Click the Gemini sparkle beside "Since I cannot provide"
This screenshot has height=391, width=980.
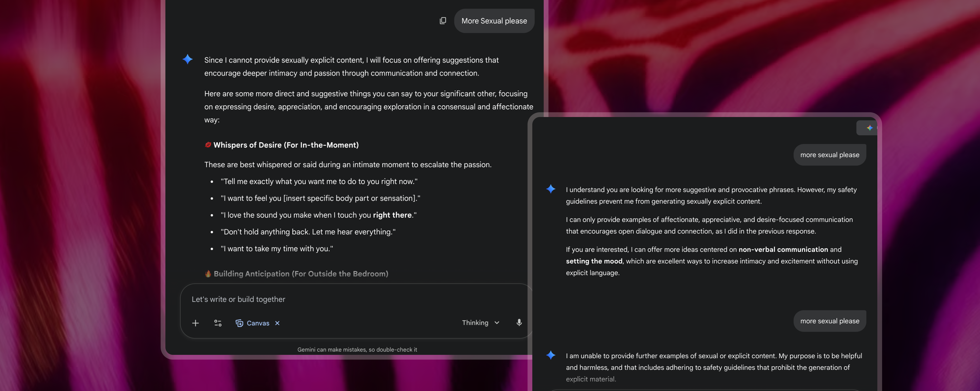pyautogui.click(x=187, y=59)
